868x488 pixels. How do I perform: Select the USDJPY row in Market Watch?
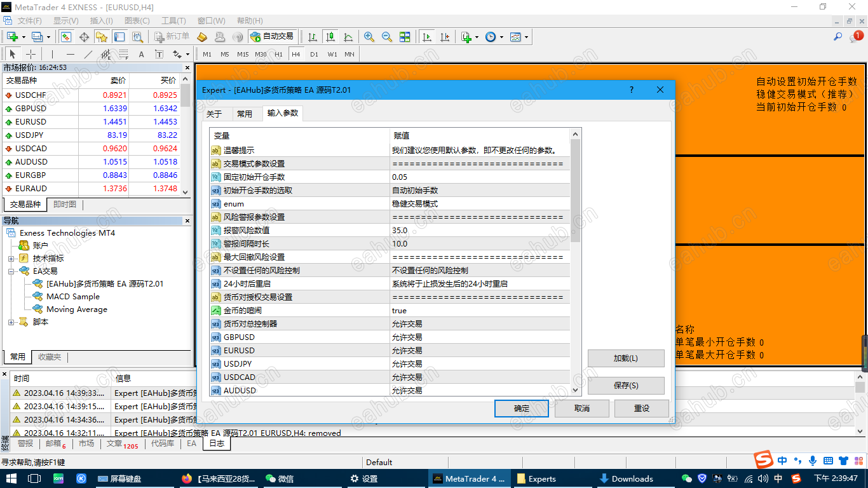coord(92,135)
